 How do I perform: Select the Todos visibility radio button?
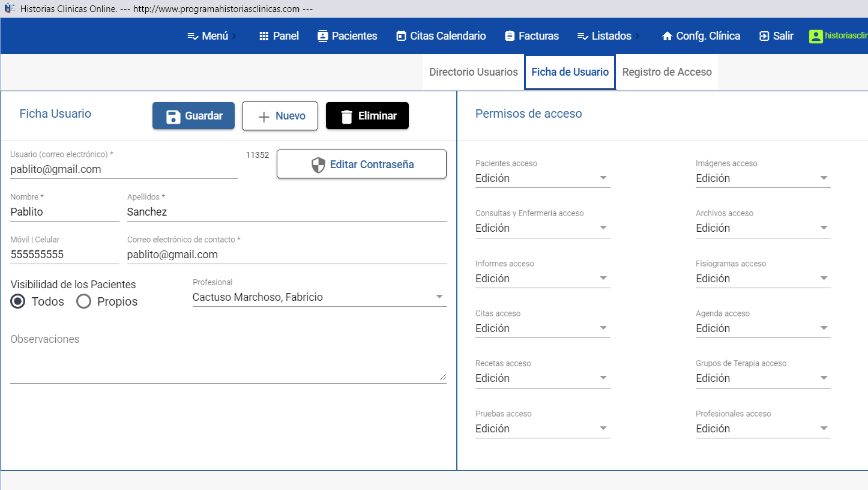pyautogui.click(x=18, y=301)
